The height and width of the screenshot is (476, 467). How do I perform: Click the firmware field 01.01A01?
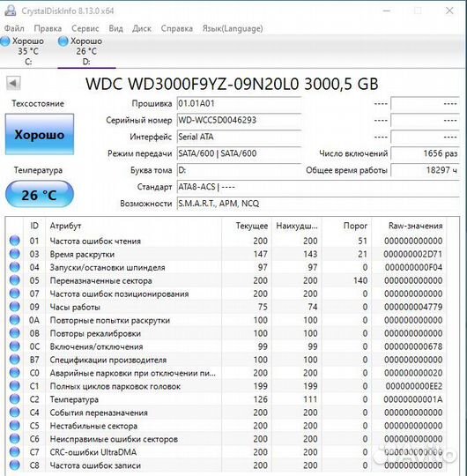(x=239, y=103)
